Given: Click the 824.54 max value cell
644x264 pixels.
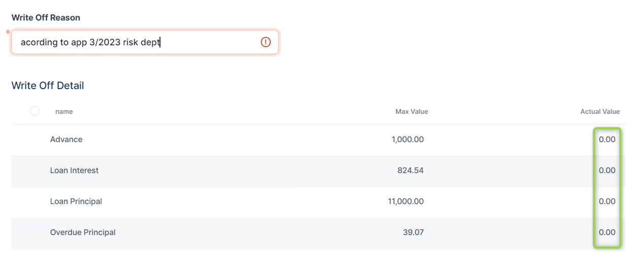Looking at the screenshot, I should 410,171.
